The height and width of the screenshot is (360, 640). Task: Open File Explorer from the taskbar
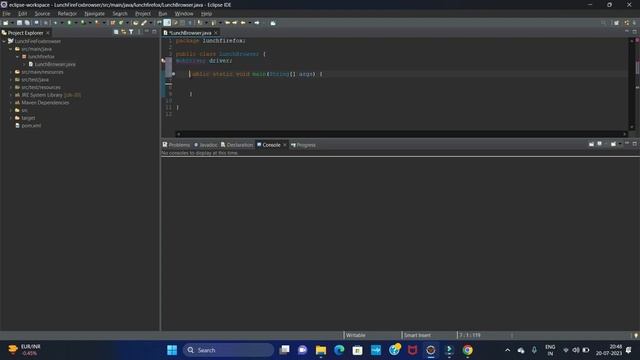(x=321, y=350)
